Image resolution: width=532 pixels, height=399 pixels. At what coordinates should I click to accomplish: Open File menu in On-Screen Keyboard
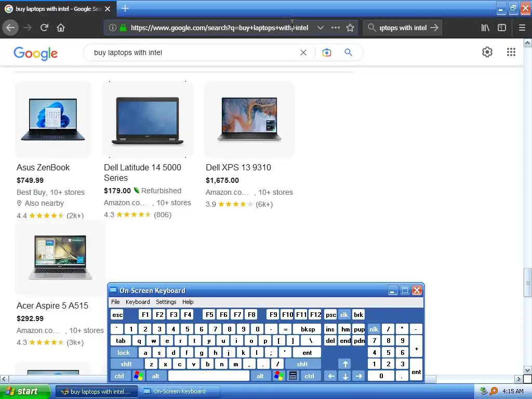tap(115, 302)
